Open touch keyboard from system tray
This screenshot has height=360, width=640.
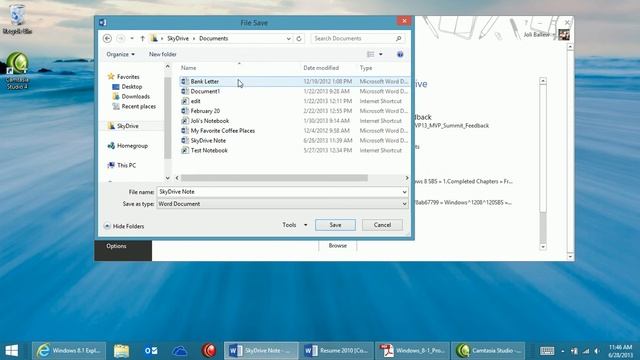point(547,351)
